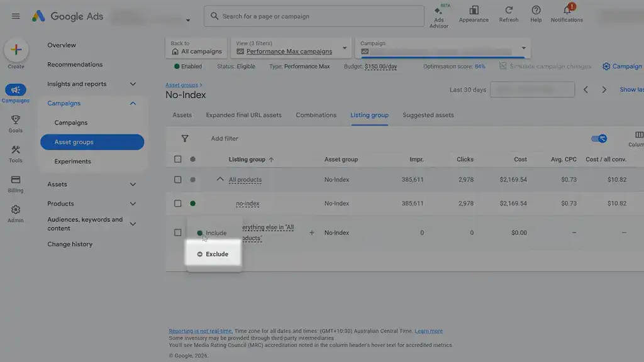Open Admin in the left rail
The image size is (644, 362).
16,214
